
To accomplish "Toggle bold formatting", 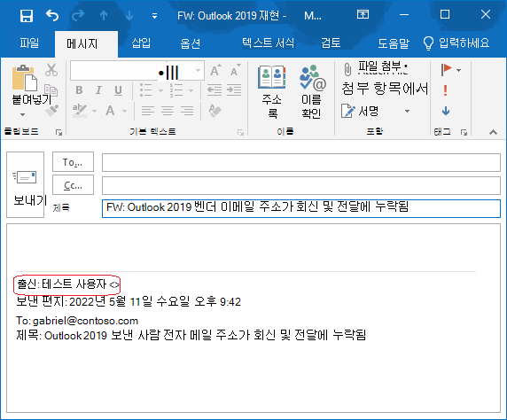I will point(79,90).
